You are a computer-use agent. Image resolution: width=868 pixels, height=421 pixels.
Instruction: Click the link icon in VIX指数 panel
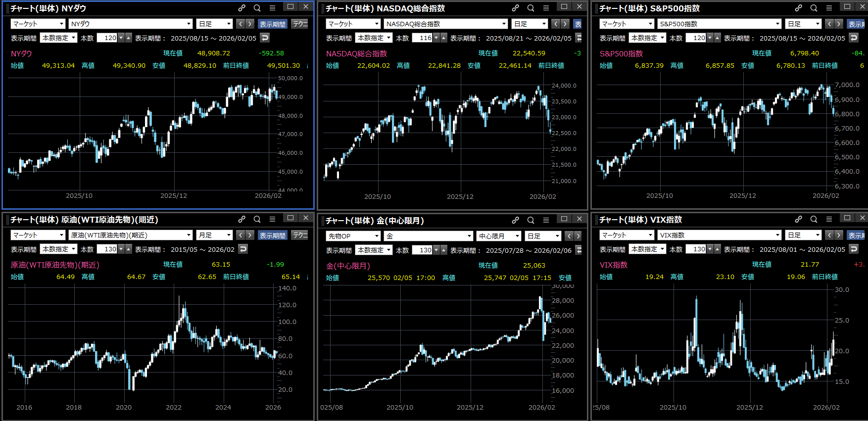pos(798,219)
